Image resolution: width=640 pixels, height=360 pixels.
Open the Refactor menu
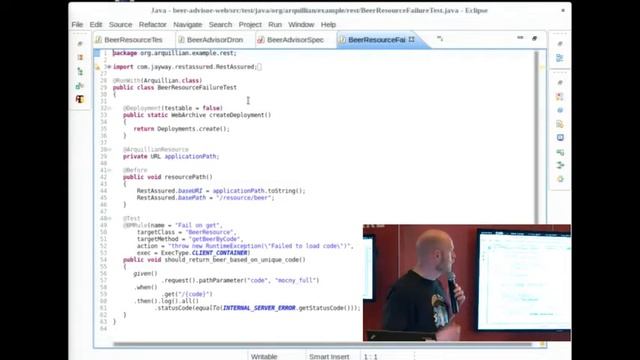point(153,24)
